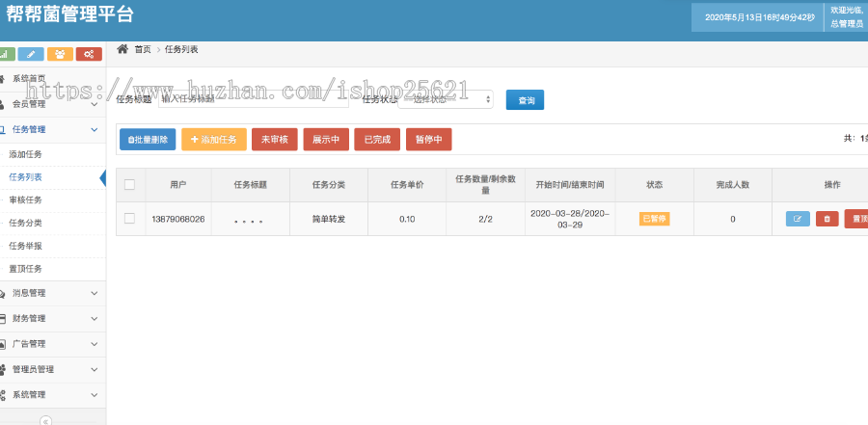Click the 任务标题 search input field
This screenshot has width=868, height=425.
point(253,98)
